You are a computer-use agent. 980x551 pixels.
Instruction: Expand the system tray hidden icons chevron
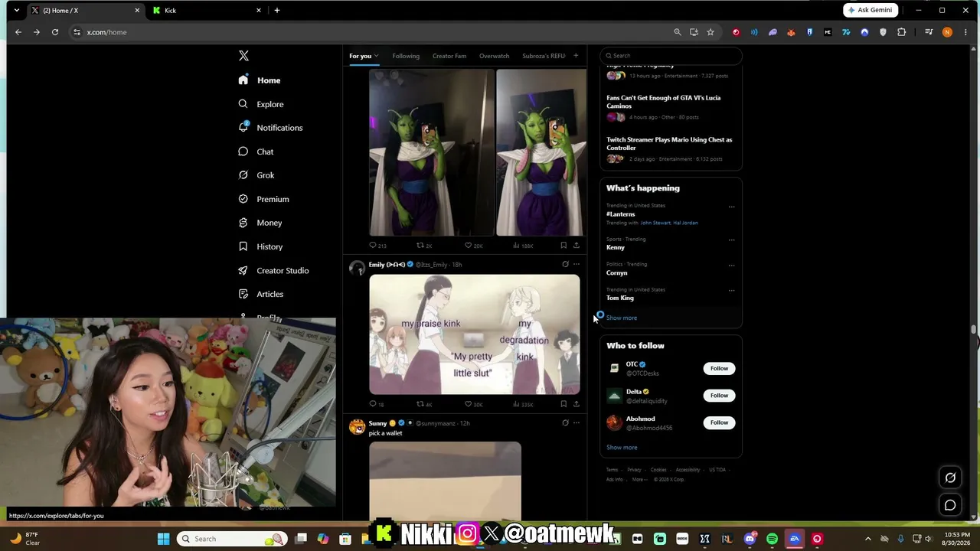point(867,539)
